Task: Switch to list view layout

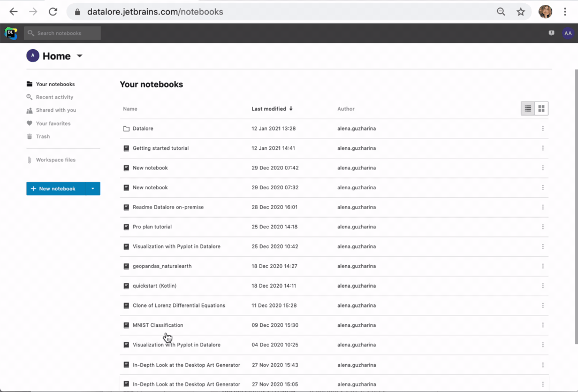Action: [x=528, y=109]
